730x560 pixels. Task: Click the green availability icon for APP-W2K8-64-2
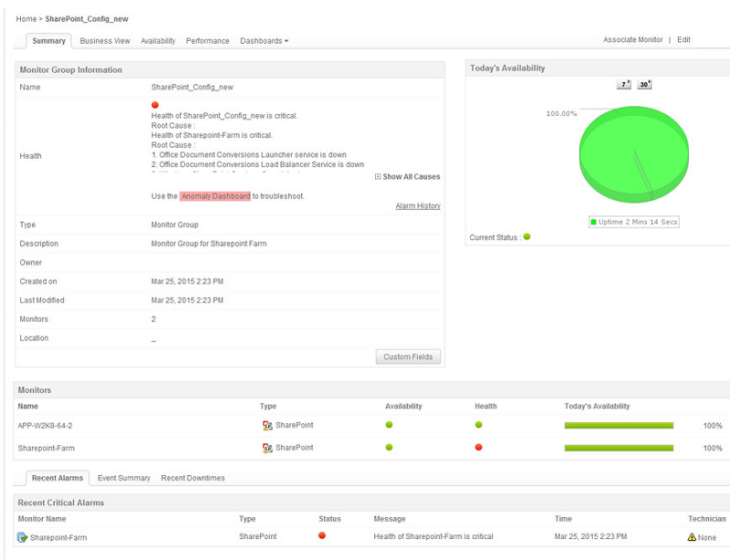pyautogui.click(x=390, y=425)
